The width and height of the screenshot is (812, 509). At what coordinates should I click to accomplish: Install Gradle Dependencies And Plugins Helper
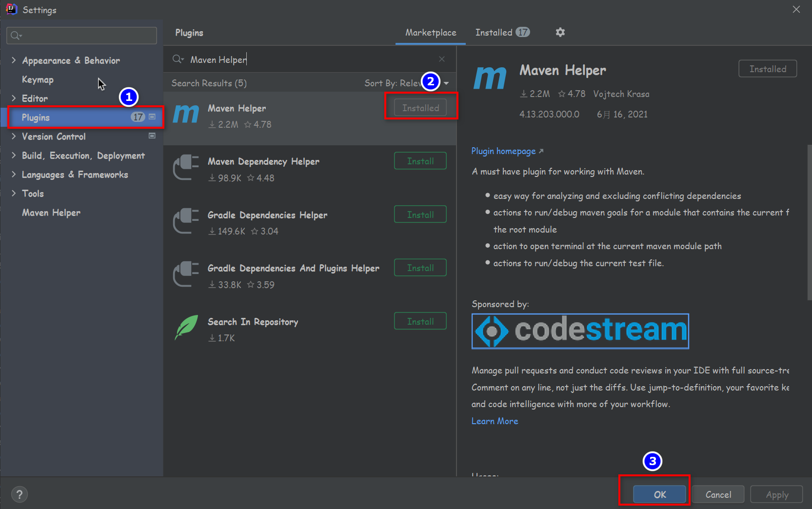[x=420, y=268]
